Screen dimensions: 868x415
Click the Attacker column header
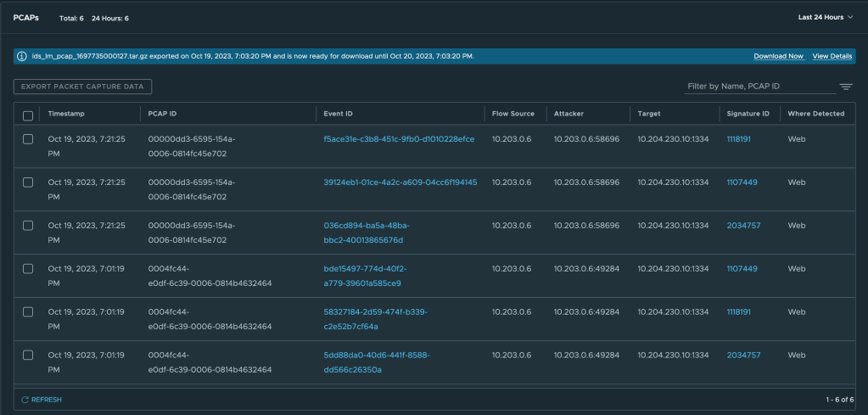tap(568, 114)
